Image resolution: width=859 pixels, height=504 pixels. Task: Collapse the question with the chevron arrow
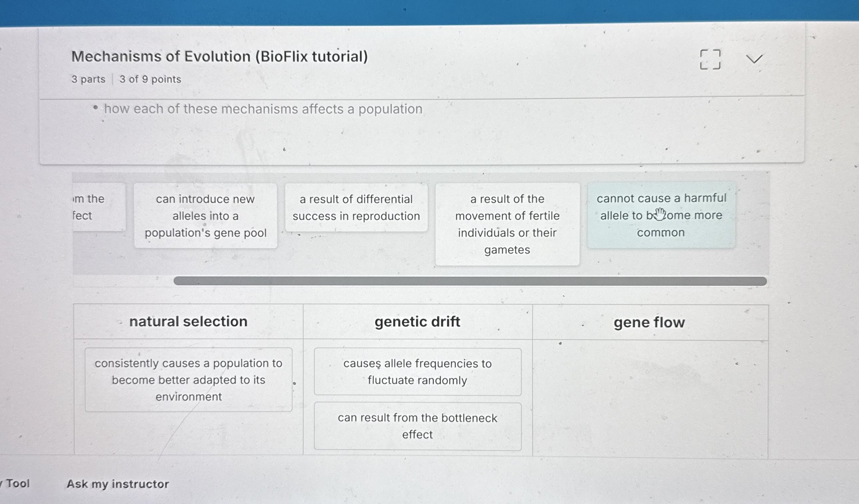754,59
